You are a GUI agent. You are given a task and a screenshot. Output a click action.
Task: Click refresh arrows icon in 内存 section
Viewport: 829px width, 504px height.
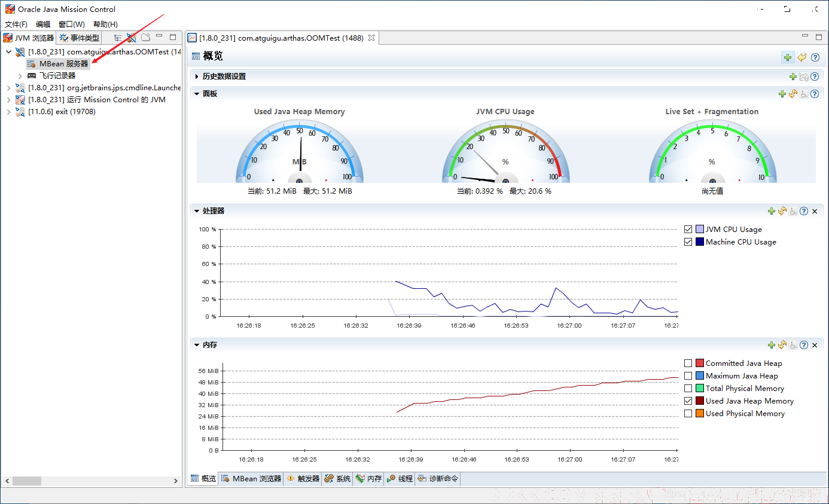point(782,345)
